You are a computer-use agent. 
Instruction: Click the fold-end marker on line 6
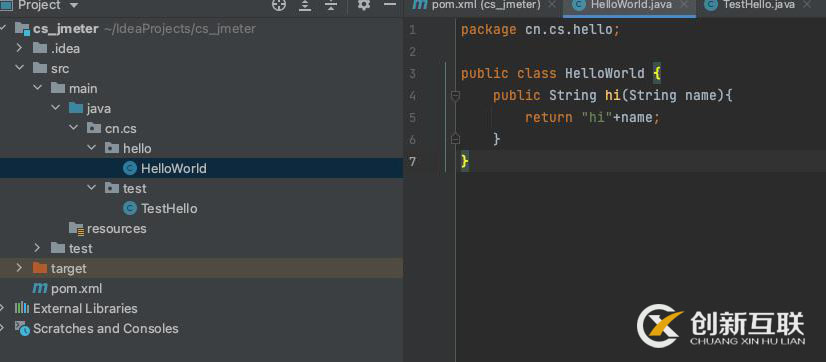pos(456,139)
